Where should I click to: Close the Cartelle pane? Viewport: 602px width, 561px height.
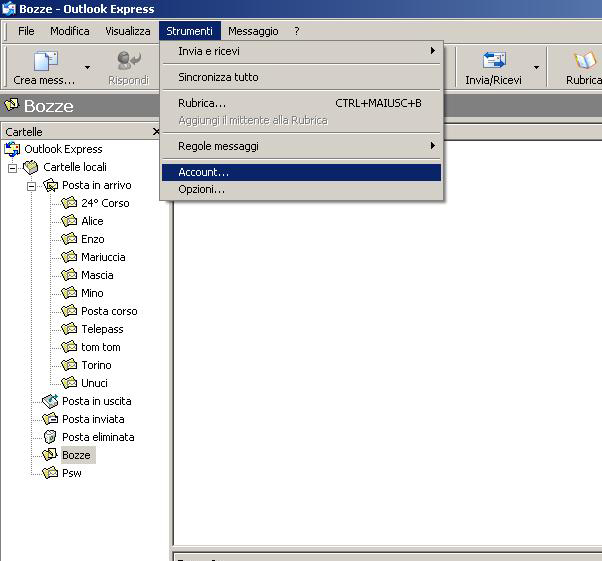pos(156,132)
